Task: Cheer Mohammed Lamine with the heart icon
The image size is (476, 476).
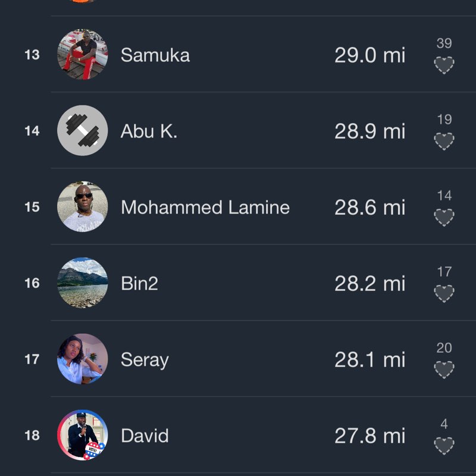Action: pos(444,217)
